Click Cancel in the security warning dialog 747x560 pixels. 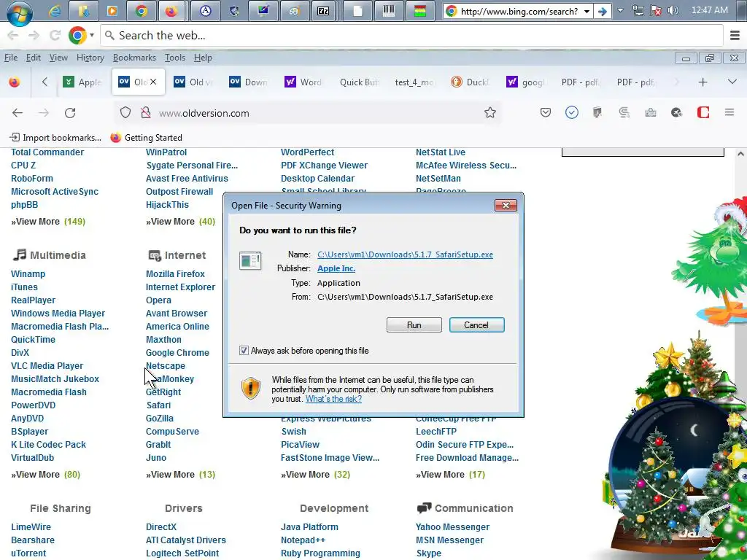(476, 325)
